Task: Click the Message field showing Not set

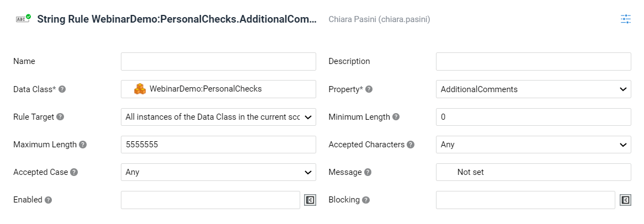Action: pyautogui.click(x=533, y=172)
